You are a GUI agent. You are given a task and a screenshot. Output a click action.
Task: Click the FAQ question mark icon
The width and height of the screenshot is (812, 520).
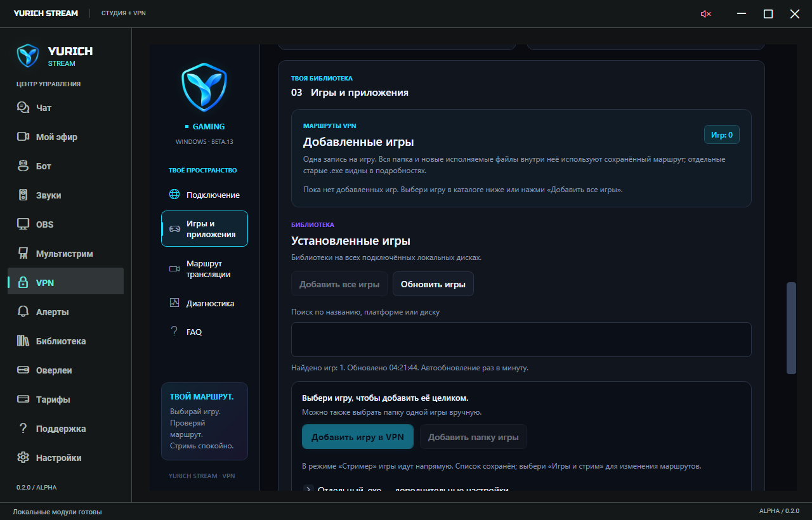[x=174, y=332]
